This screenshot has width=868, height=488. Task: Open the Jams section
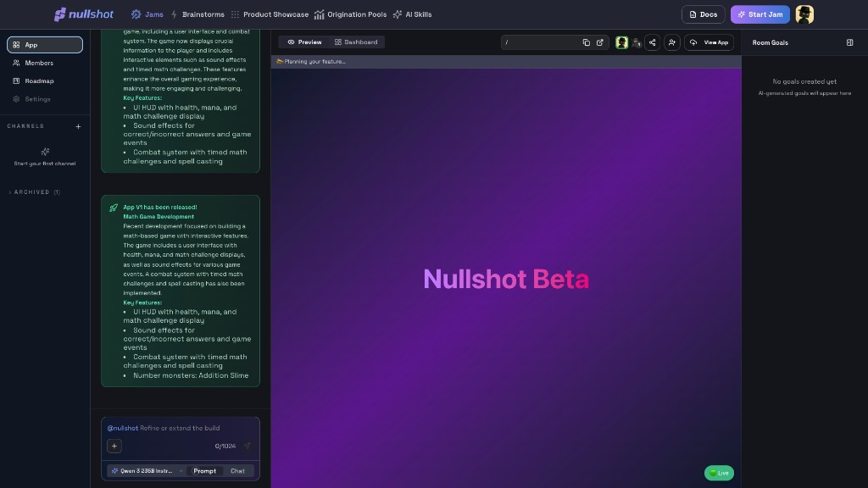tap(147, 14)
